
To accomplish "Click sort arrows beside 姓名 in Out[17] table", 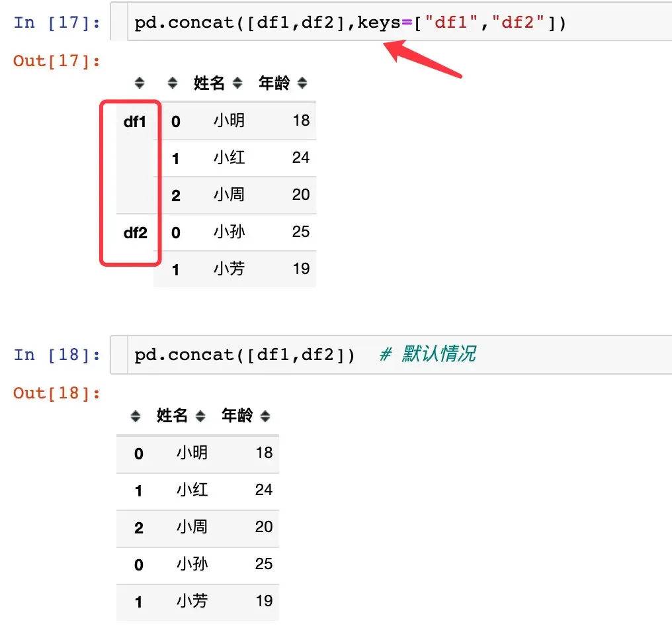I will point(237,83).
